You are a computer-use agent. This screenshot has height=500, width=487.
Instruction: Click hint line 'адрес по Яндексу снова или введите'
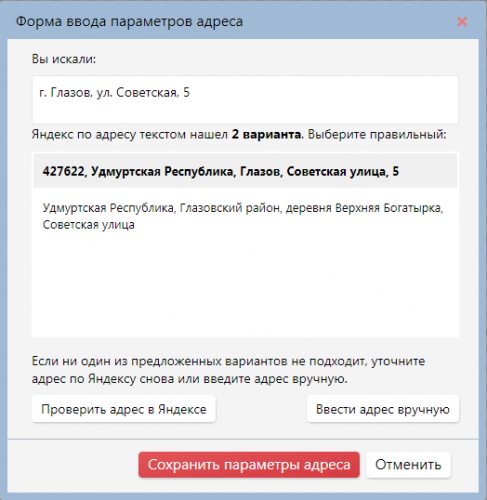(189, 379)
